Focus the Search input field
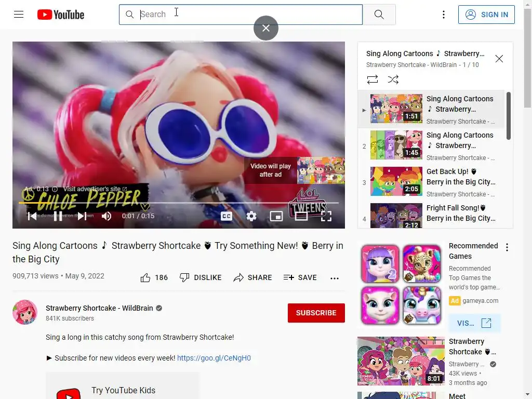The width and height of the screenshot is (532, 399). click(x=241, y=15)
